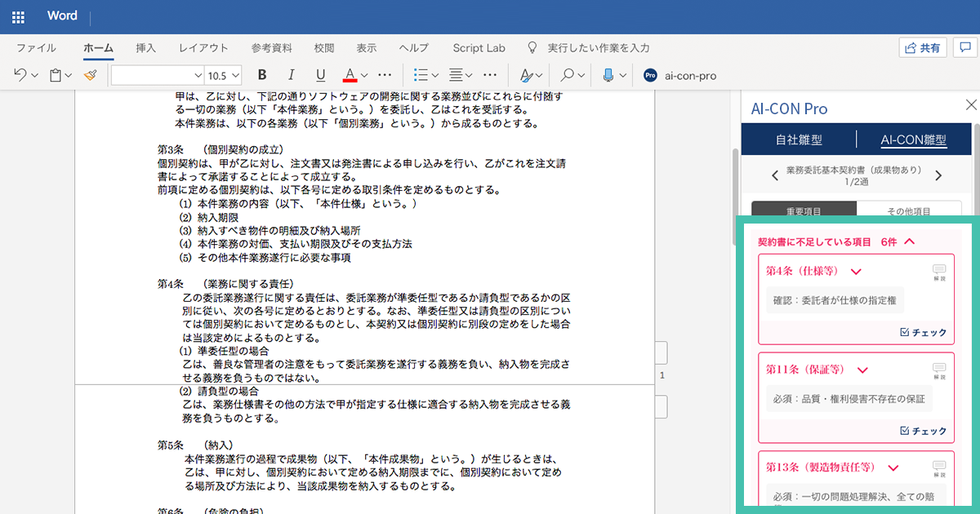The height and width of the screenshot is (514, 980).
Task: Click the Find magnifier icon
Action: click(x=568, y=75)
